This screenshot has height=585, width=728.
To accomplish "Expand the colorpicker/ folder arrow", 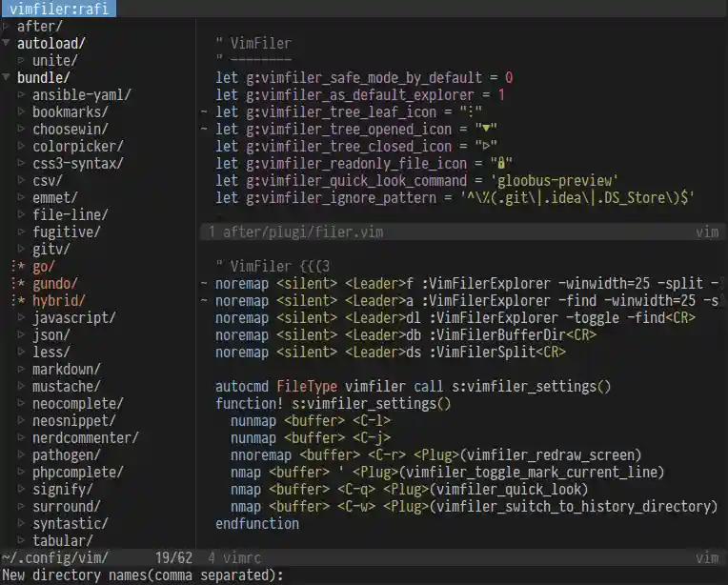I will tap(21, 146).
